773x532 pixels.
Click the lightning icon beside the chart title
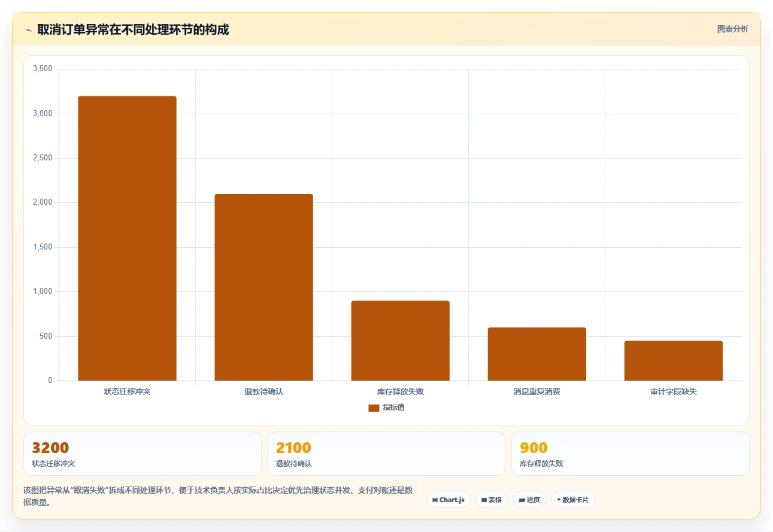28,30
